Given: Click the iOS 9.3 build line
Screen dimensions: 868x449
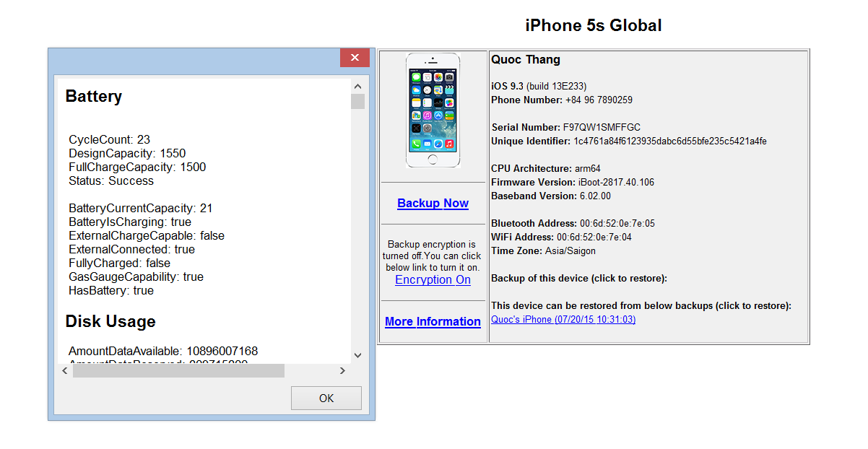Looking at the screenshot, I should click(539, 86).
